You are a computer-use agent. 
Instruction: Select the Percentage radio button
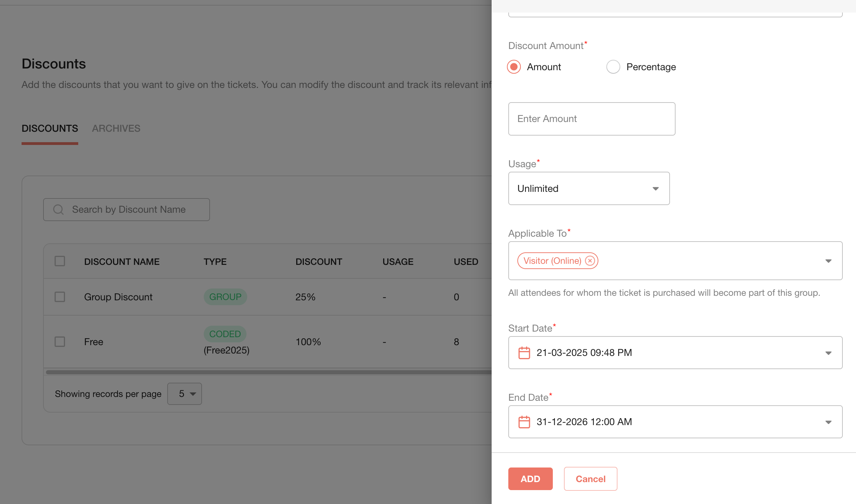613,67
